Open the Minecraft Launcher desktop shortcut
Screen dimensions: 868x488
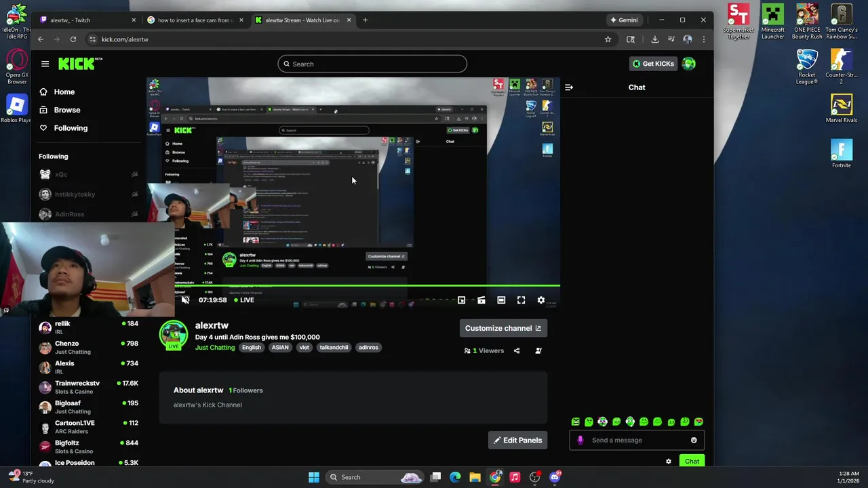point(772,22)
